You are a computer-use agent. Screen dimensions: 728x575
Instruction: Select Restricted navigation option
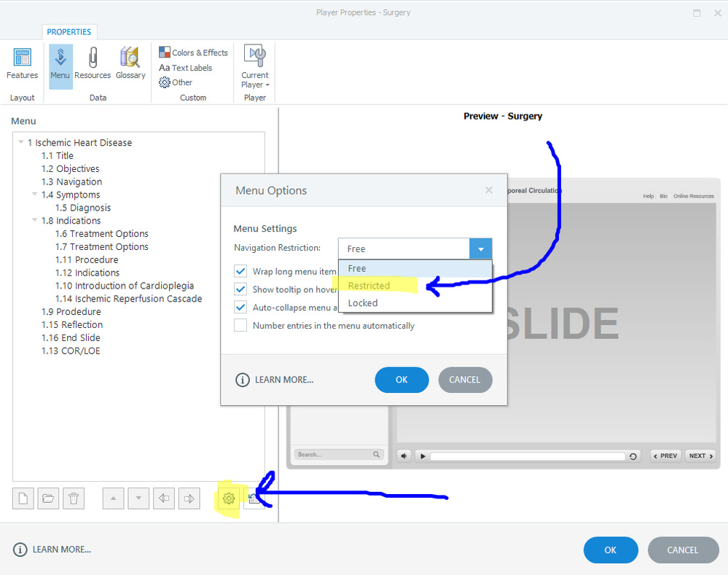coord(415,286)
